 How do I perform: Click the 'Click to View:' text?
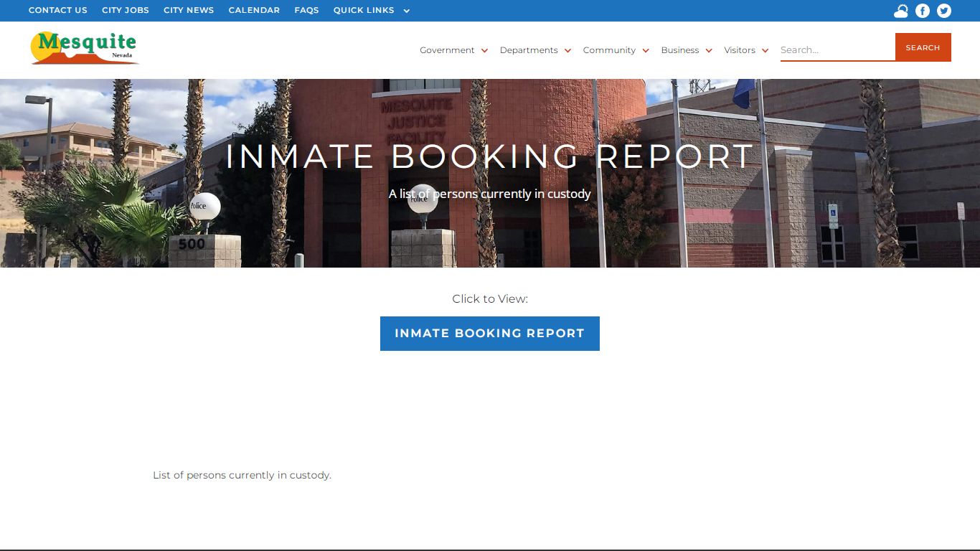pos(490,299)
